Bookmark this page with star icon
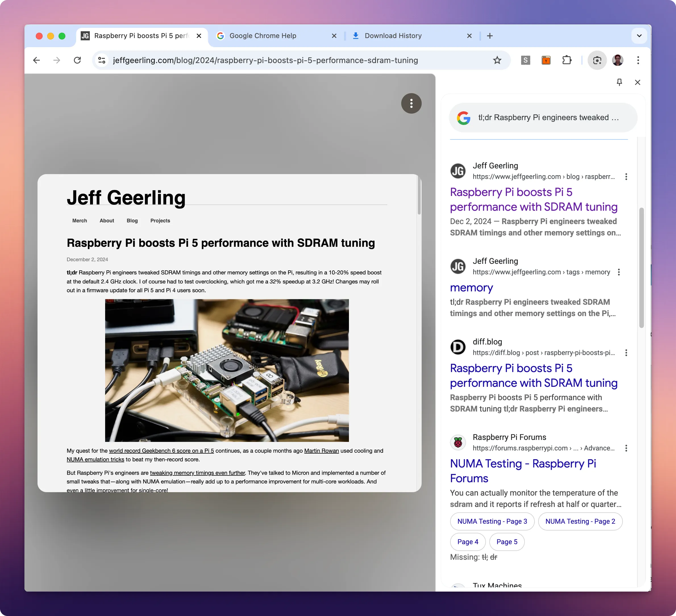The width and height of the screenshot is (676, 616). coord(497,60)
